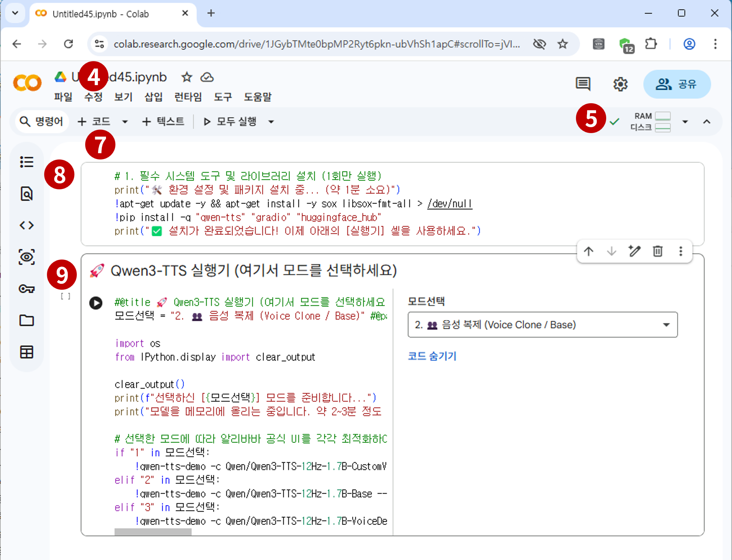Open Chrome three-dot menu
The width and height of the screenshot is (732, 560).
pos(715,44)
